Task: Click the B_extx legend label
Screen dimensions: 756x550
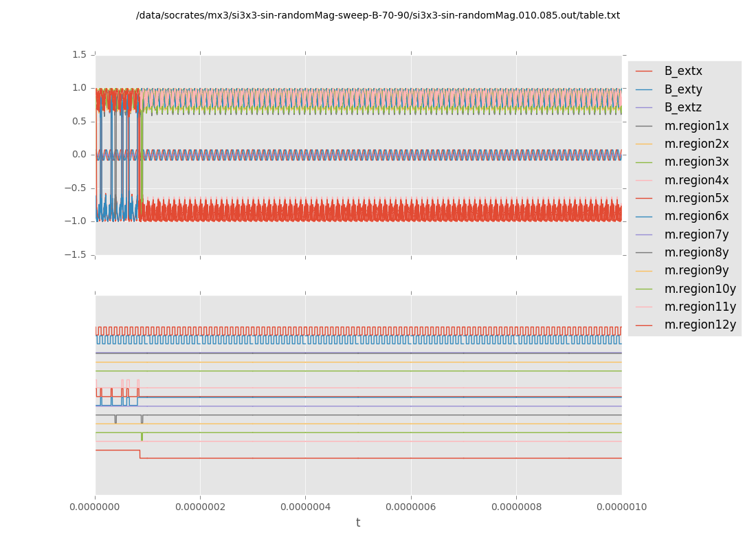Action: [683, 71]
